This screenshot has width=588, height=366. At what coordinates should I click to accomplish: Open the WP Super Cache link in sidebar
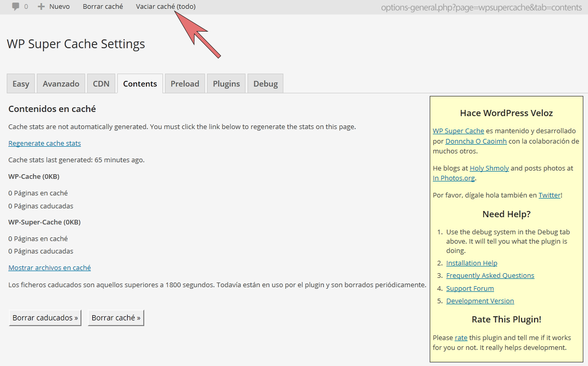coord(458,131)
